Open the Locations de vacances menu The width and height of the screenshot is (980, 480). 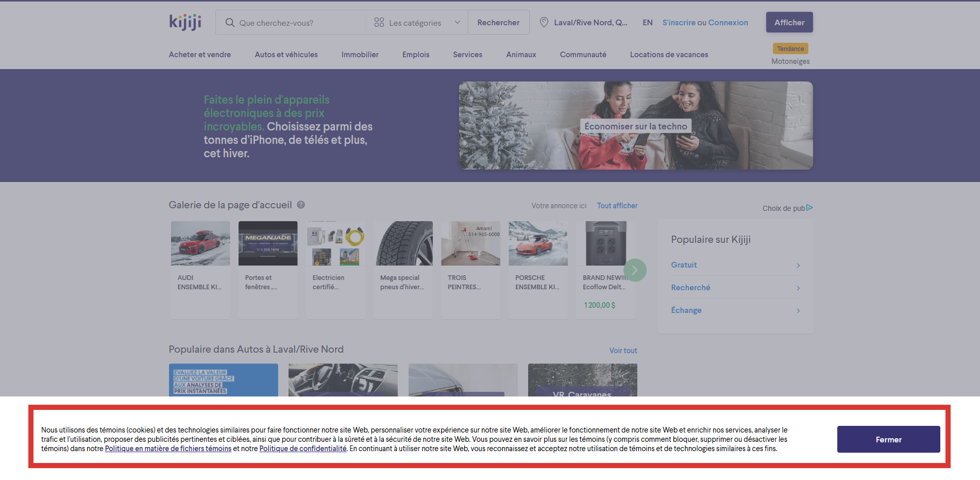point(668,54)
